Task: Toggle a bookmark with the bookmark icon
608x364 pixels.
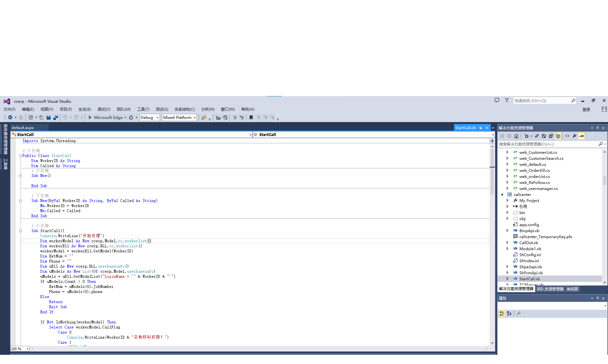Action: [x=251, y=117]
